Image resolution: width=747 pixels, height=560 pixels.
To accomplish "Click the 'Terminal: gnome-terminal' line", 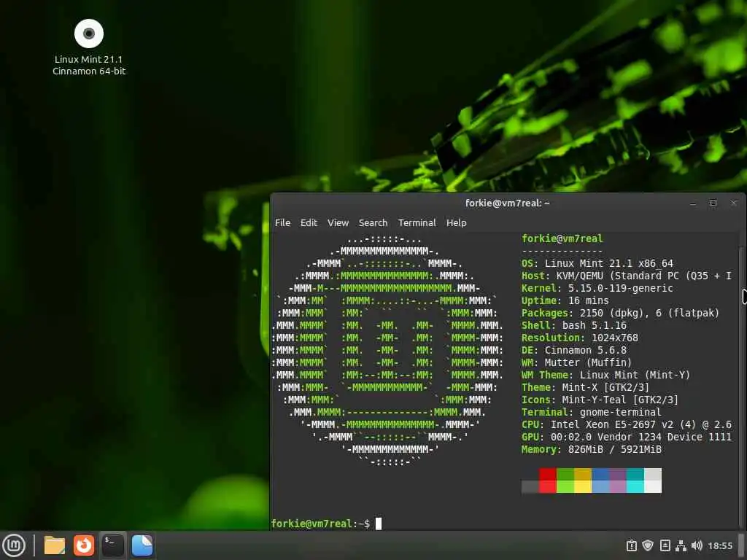I will [592, 412].
